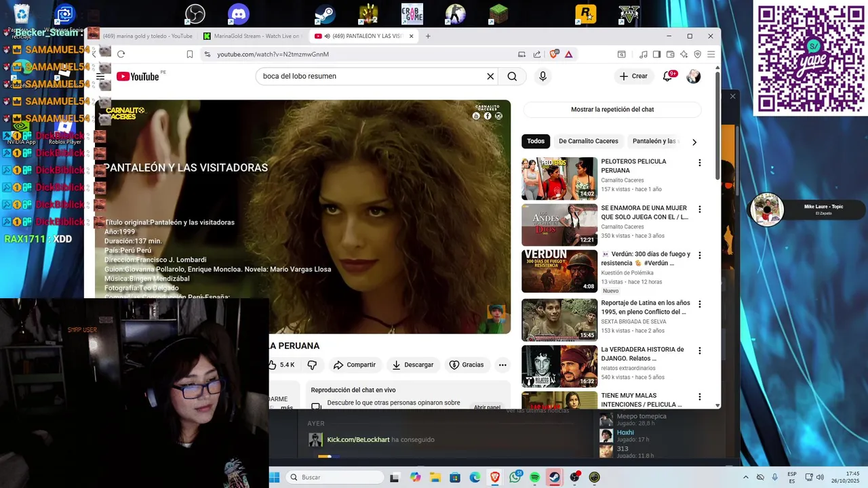The width and height of the screenshot is (868, 488).
Task: Open options for Reportaje de Latina video
Action: point(699,304)
